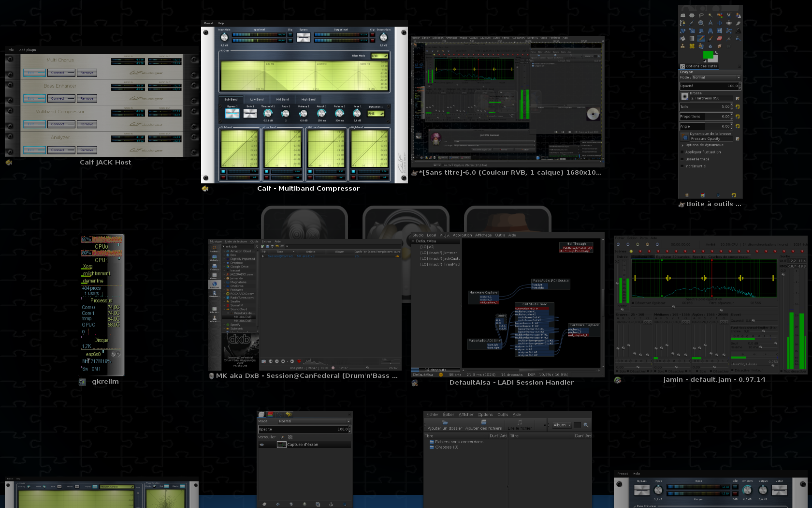Switch to the Low Band tab
This screenshot has width=812, height=508.
(257, 99)
